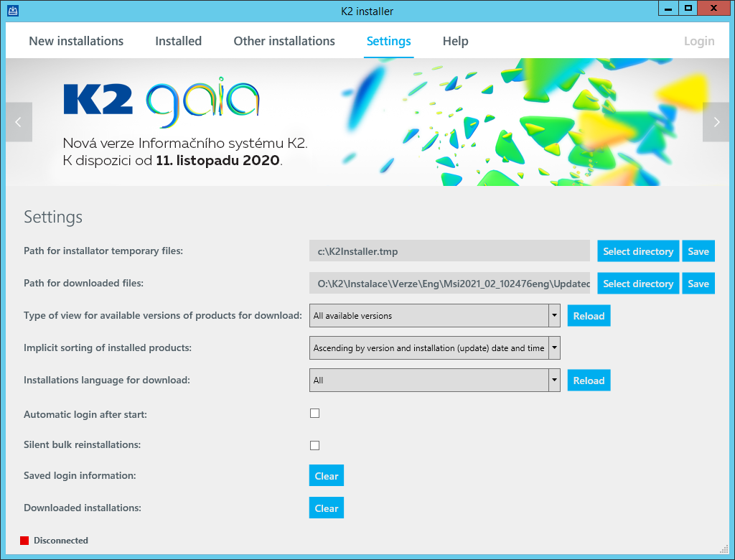Viewport: 735px width, 560px height.
Task: Maximize the K2 installer window
Action: (x=688, y=9)
